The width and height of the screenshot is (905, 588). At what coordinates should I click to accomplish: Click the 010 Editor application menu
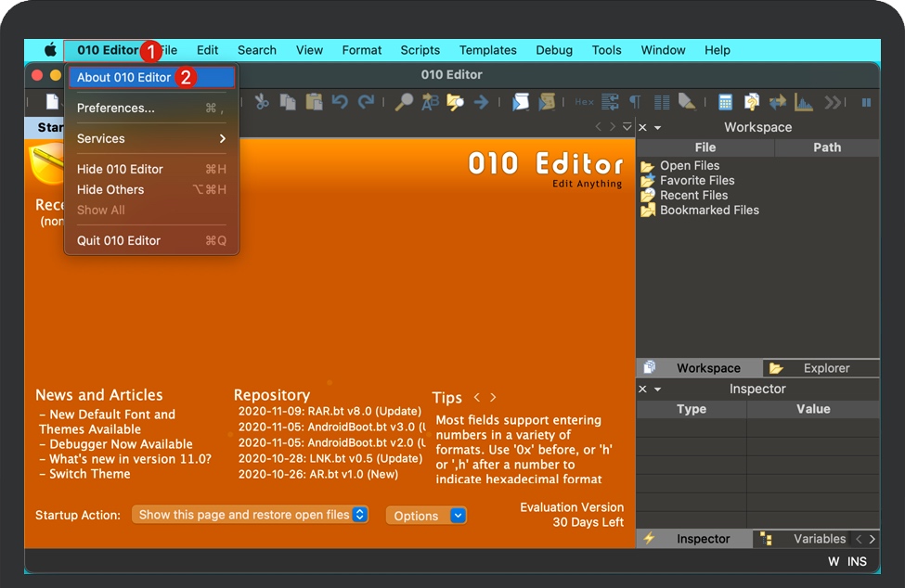[108, 50]
